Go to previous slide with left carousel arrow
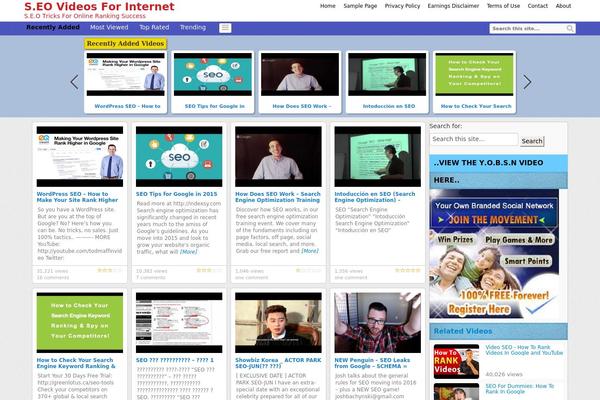The width and height of the screenshot is (600, 400). (x=74, y=82)
